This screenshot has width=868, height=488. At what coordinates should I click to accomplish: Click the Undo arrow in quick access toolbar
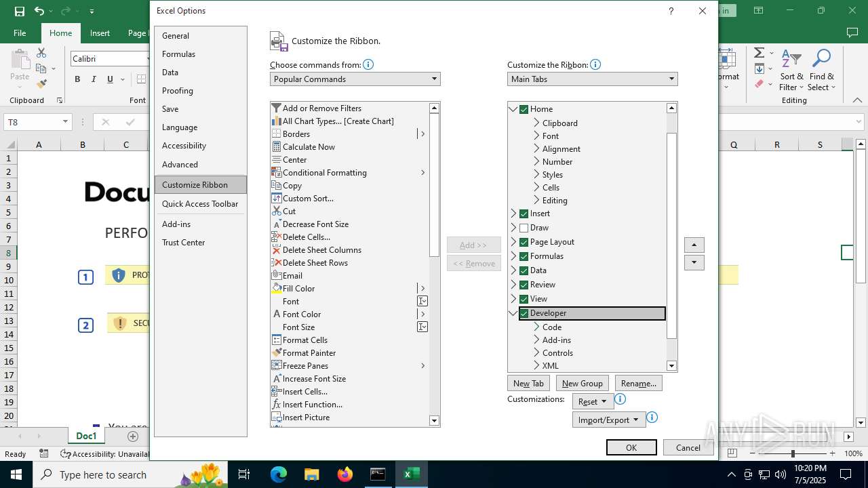tap(39, 11)
